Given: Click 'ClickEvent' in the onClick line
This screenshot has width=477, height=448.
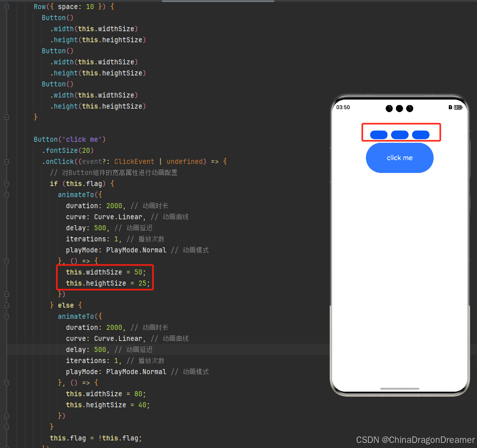Looking at the screenshot, I should coord(134,162).
